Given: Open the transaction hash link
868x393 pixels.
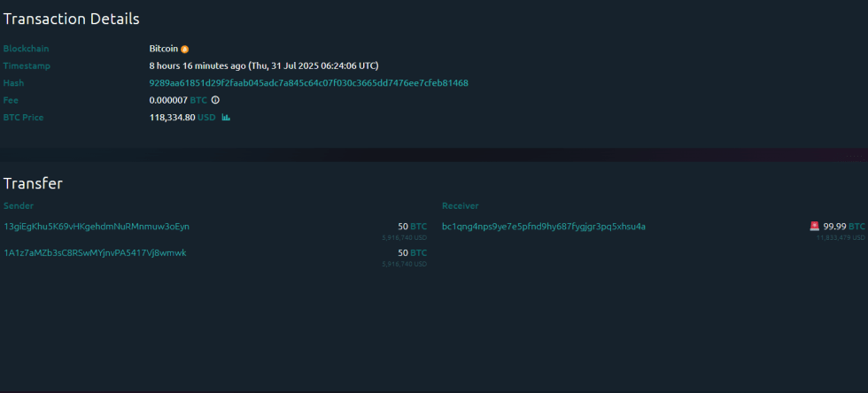Looking at the screenshot, I should tap(308, 83).
